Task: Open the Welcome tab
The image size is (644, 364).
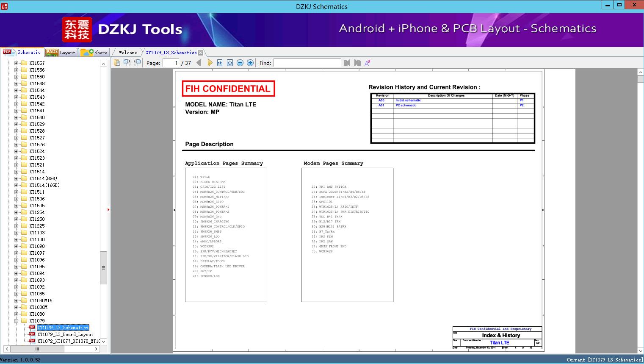Action: pyautogui.click(x=128, y=53)
